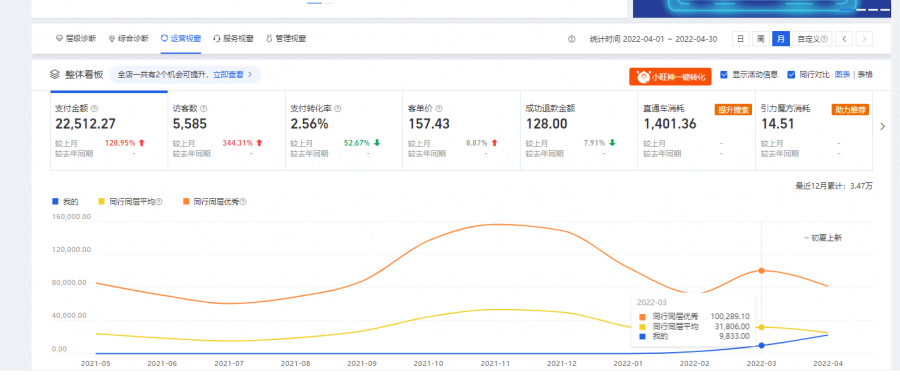
Task: Click the green 52.67% decrease figure
Action: point(357,143)
